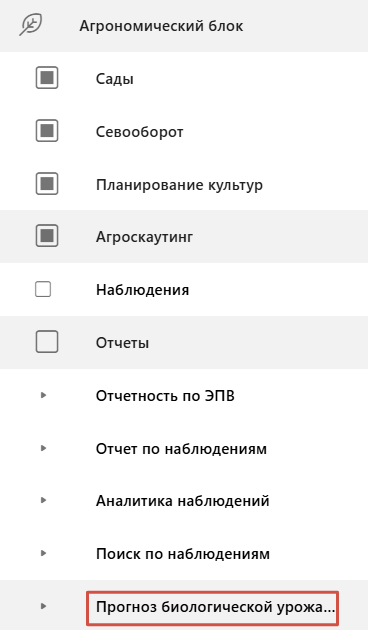Toggle the Планирование культур checkbox
This screenshot has width=368, height=630.
click(47, 184)
